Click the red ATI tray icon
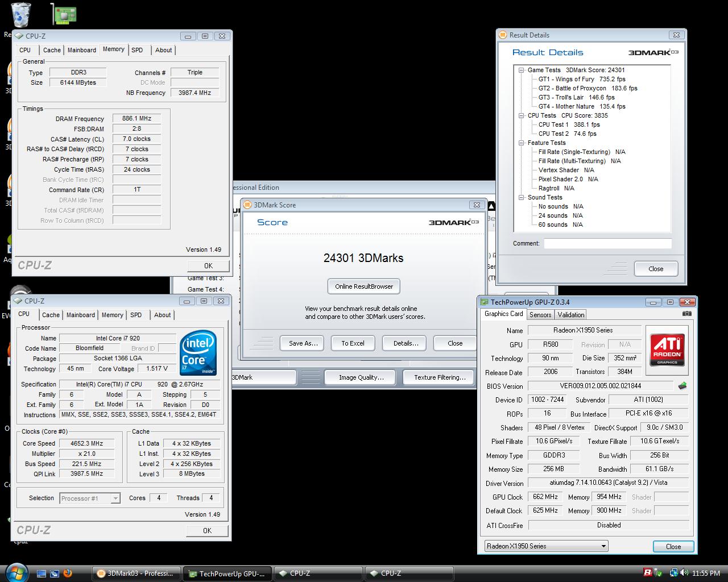Viewport: 728px width, 582px height. [648, 572]
